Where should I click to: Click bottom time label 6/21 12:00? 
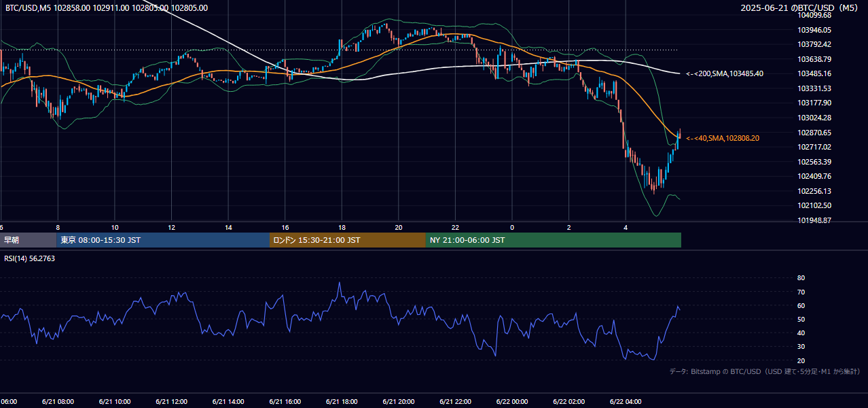pyautogui.click(x=172, y=401)
